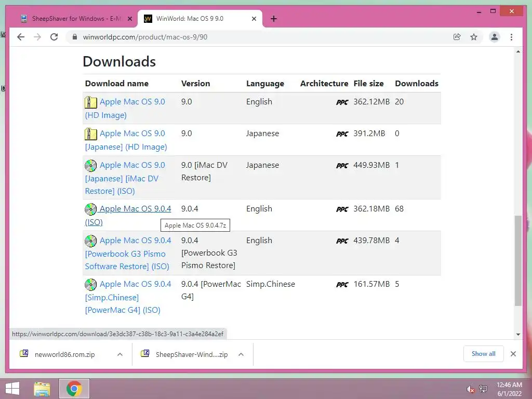Click the Version column header

point(195,84)
